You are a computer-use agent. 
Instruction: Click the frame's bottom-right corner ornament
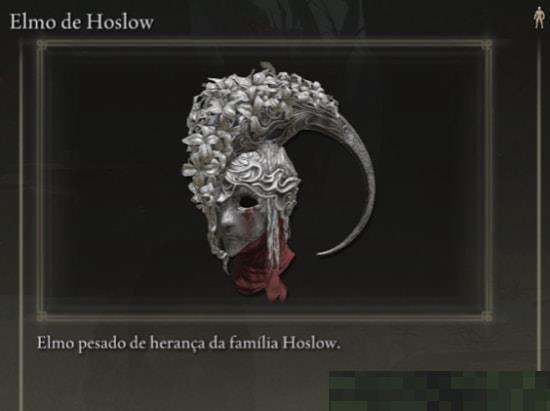click(x=487, y=316)
